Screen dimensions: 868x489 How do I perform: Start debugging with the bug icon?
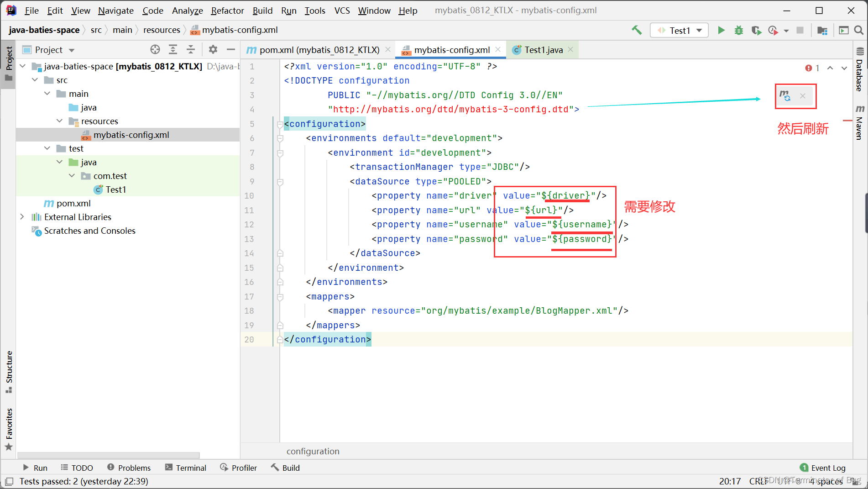[738, 30]
